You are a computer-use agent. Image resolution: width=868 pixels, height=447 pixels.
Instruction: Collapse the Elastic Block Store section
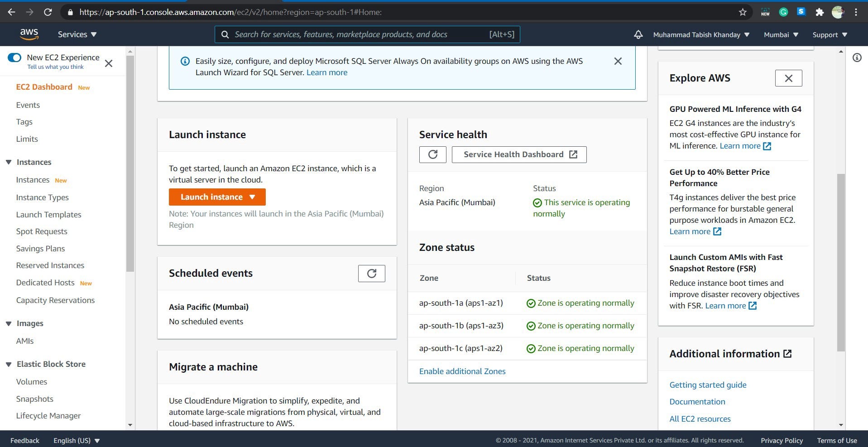[x=9, y=364]
